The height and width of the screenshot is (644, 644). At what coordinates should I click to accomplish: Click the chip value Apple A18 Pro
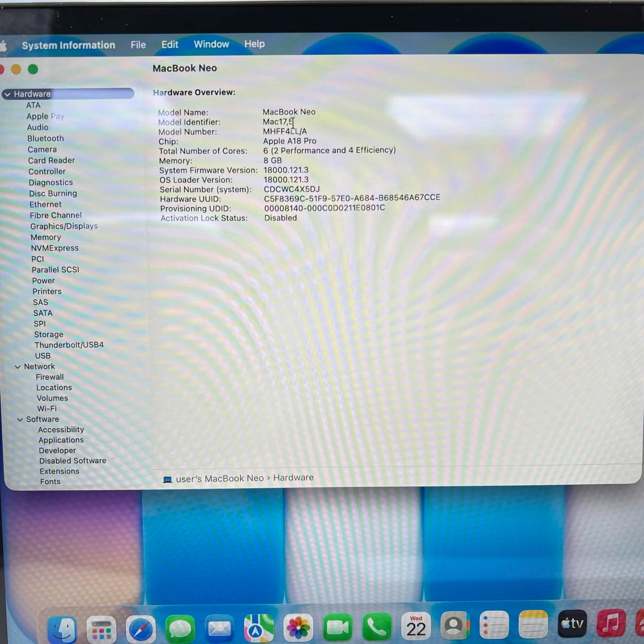point(290,141)
